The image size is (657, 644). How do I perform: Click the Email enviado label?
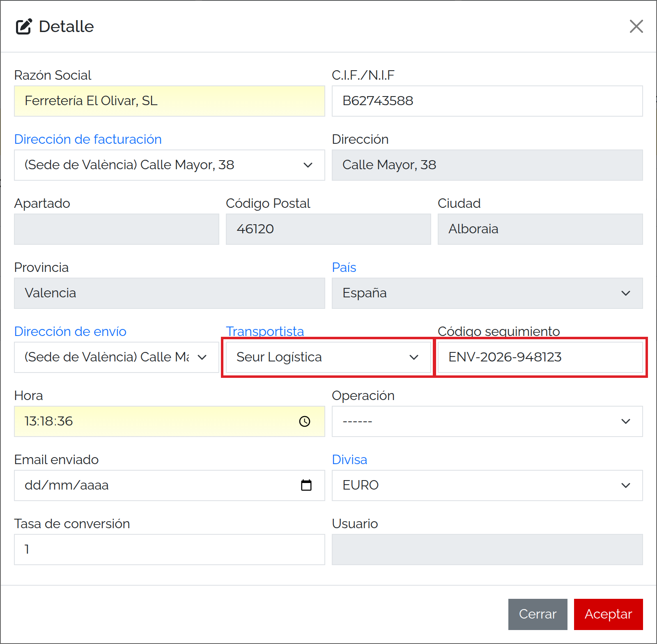pos(57,460)
